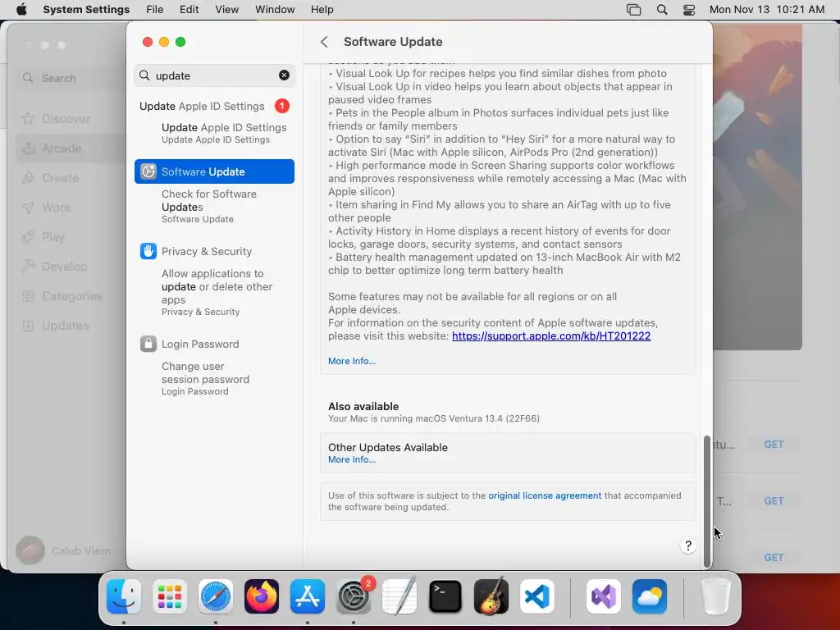Image resolution: width=840 pixels, height=630 pixels.
Task: Click the first GET button in App Store
Action: click(x=774, y=444)
